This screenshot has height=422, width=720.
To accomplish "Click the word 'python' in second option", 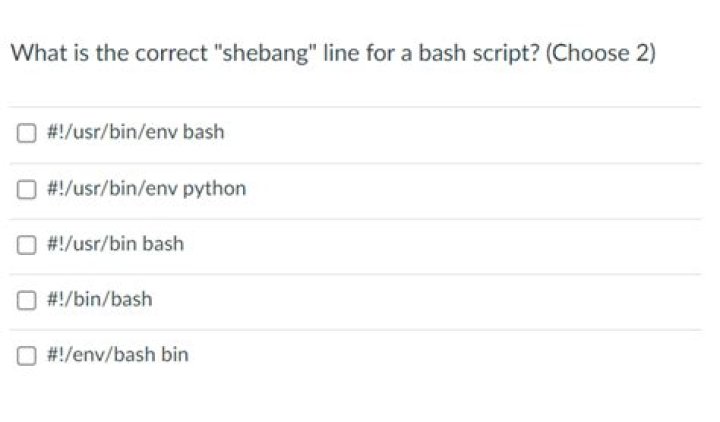I will [x=214, y=188].
